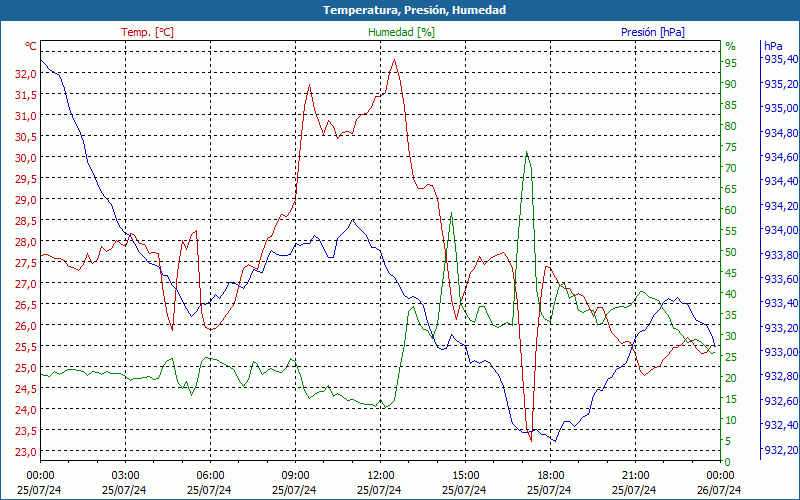This screenshot has height=500, width=800.
Task: Click the "23,5" temperature axis value
Action: pos(26,431)
